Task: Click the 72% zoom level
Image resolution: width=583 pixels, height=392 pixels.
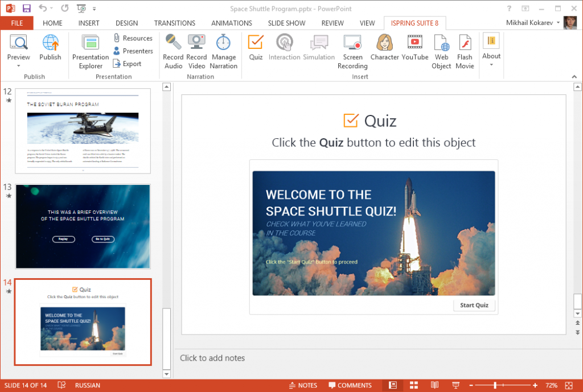Action: coord(551,385)
